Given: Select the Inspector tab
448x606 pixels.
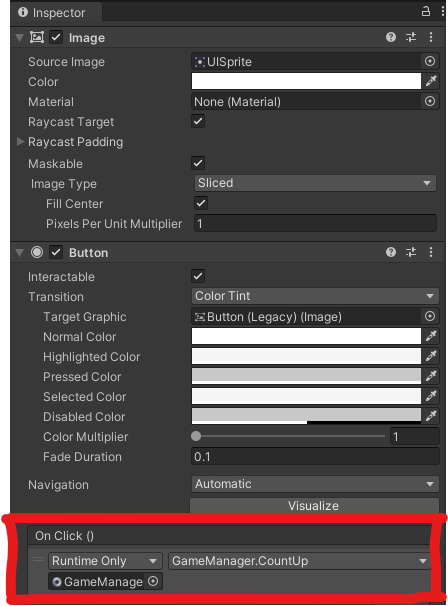Looking at the screenshot, I should point(57,12).
